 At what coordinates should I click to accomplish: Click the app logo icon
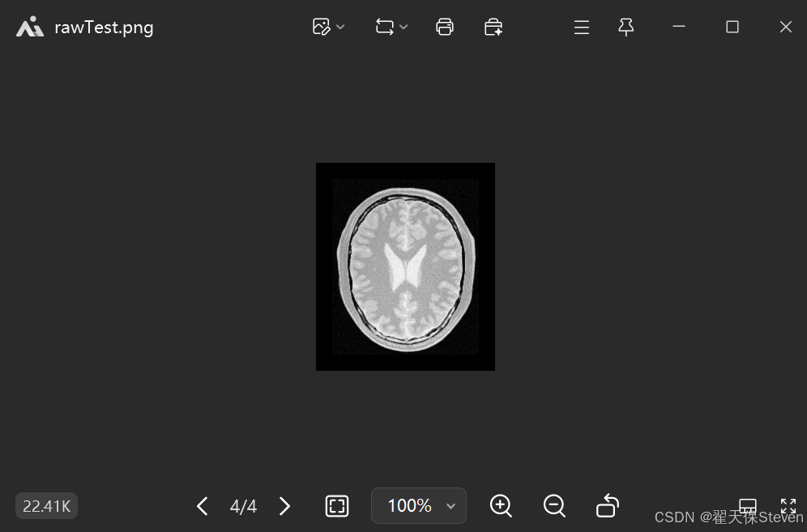click(x=30, y=27)
